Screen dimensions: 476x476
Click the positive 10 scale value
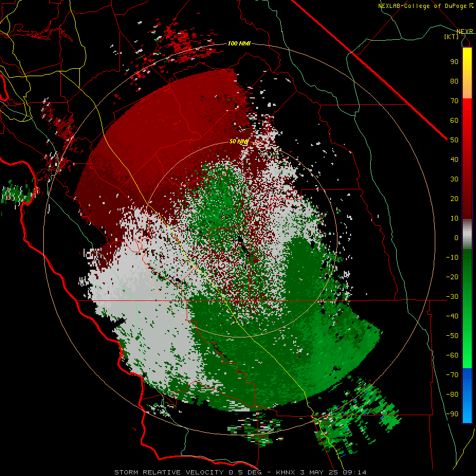[x=454, y=218]
